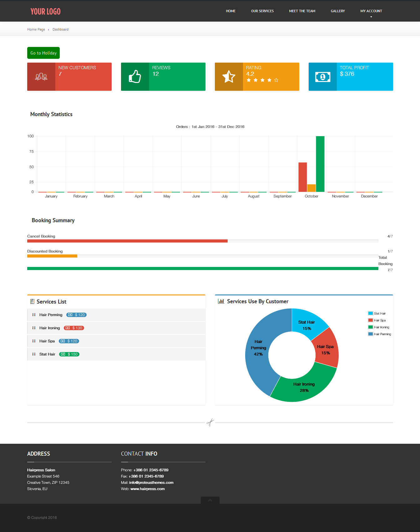Toggle Hair Perming legend swatch
The height and width of the screenshot is (532, 420).
pyautogui.click(x=371, y=334)
